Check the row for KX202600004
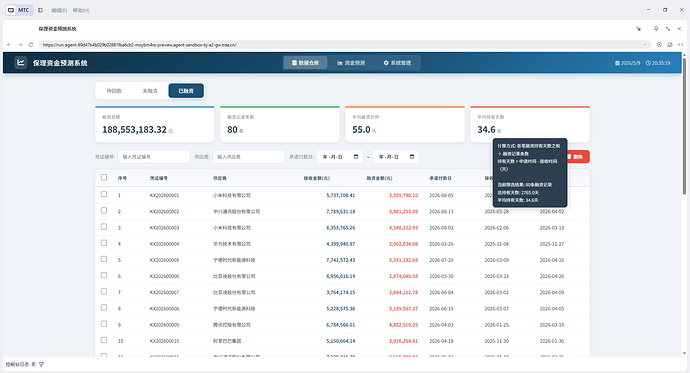This screenshot has height=373, width=690. click(x=104, y=243)
